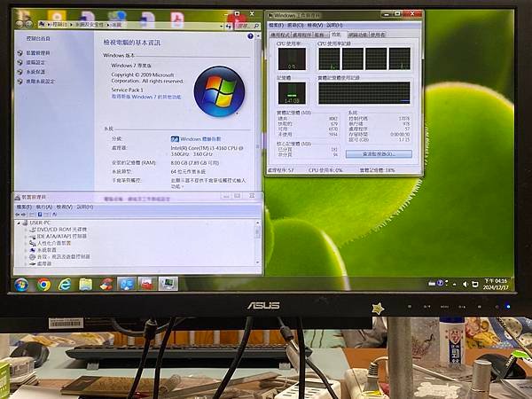Open the Windows Start orb
The height and width of the screenshot is (399, 532).
21,285
